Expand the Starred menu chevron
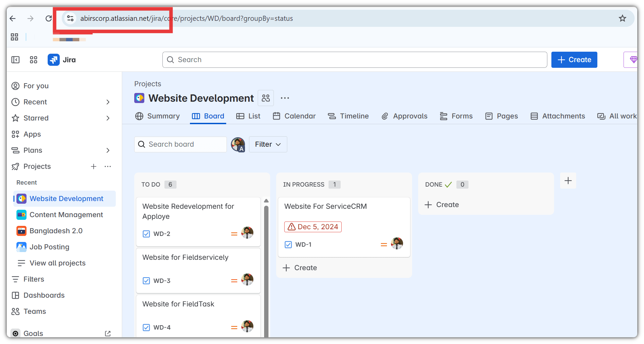This screenshot has width=644, height=344. [x=108, y=118]
